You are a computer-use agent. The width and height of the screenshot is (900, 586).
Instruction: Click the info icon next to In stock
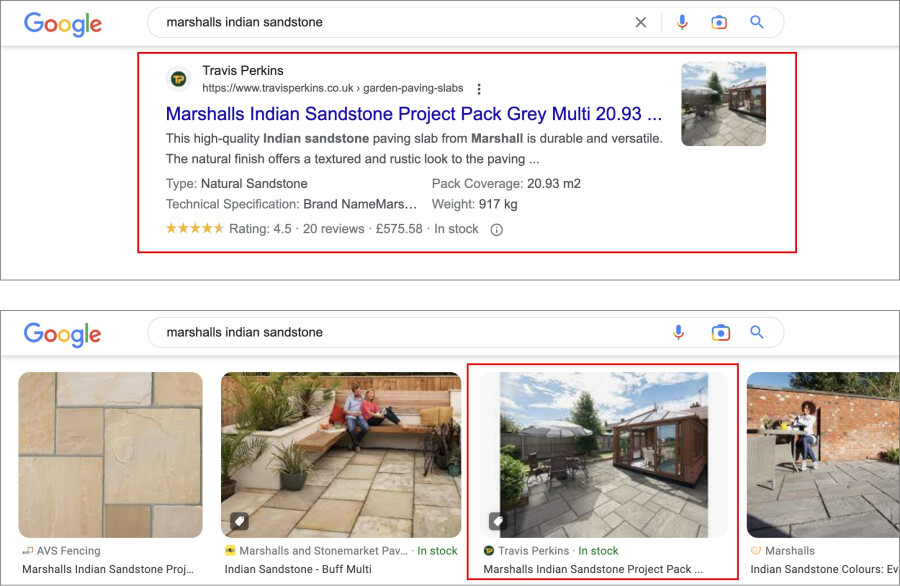pos(497,229)
